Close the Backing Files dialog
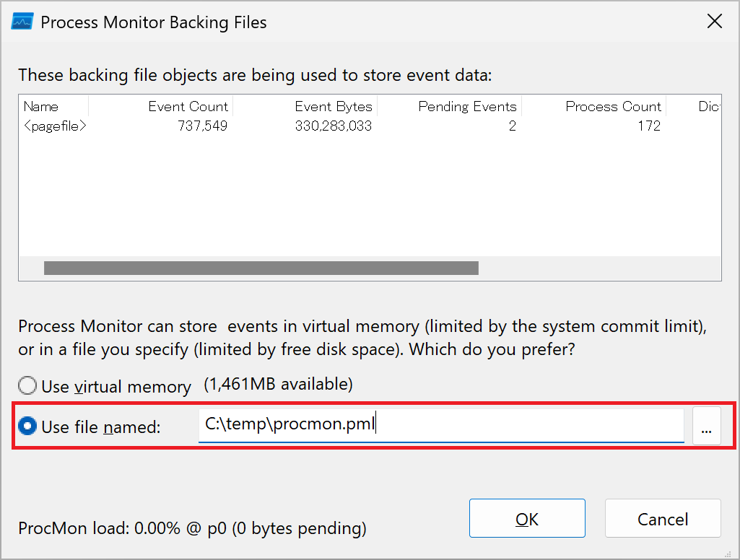The height and width of the screenshot is (560, 740). click(715, 21)
